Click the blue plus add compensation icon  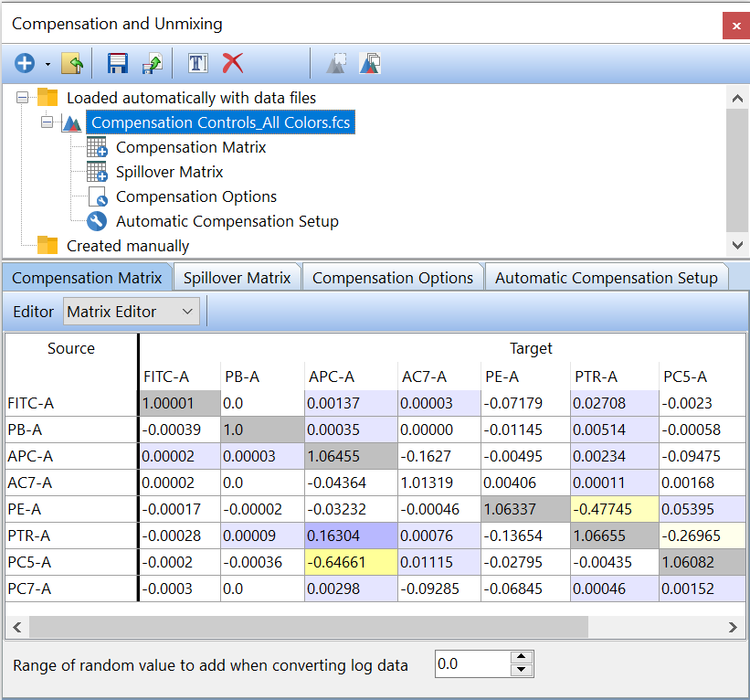25,63
